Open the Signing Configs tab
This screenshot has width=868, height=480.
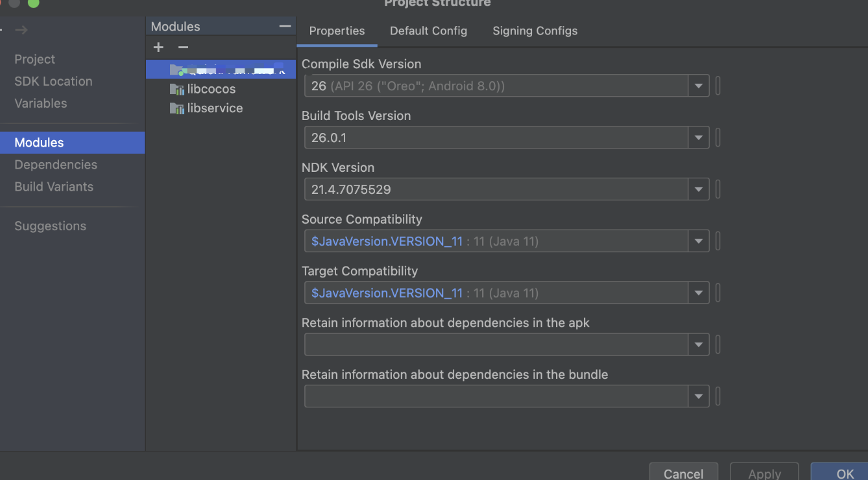coord(535,31)
